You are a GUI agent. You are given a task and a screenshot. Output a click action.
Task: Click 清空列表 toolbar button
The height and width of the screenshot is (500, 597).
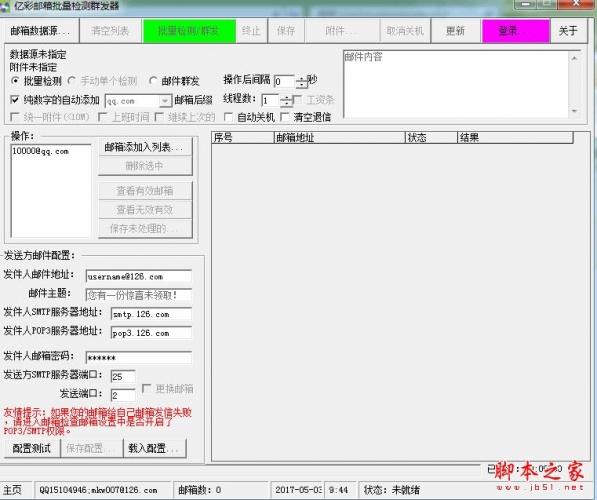(x=110, y=31)
